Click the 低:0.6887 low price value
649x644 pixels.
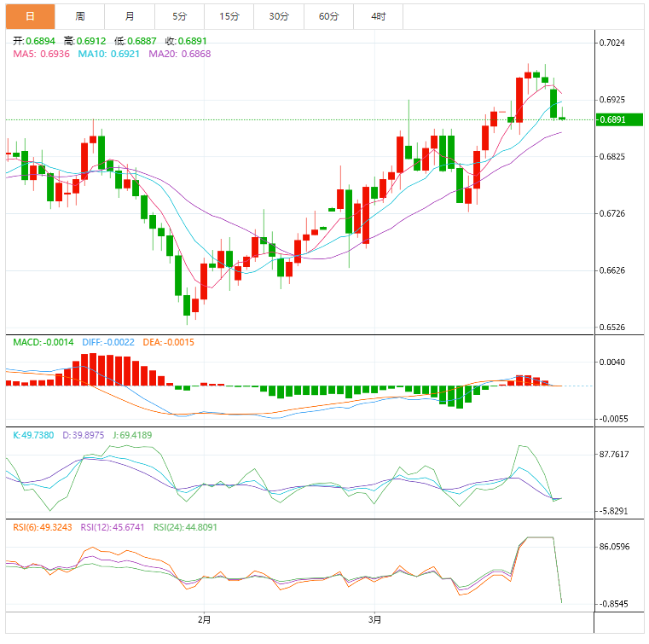(x=136, y=41)
